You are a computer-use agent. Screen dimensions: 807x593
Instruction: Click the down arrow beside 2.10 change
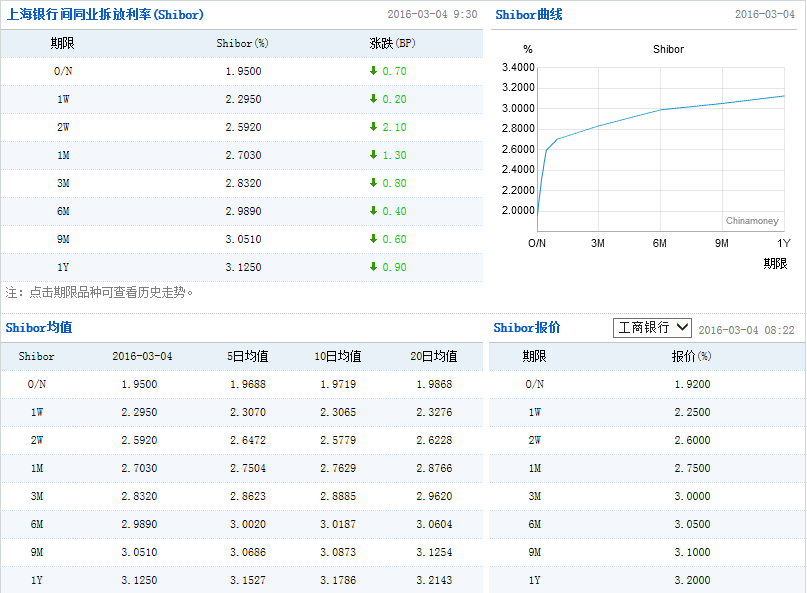coord(373,127)
